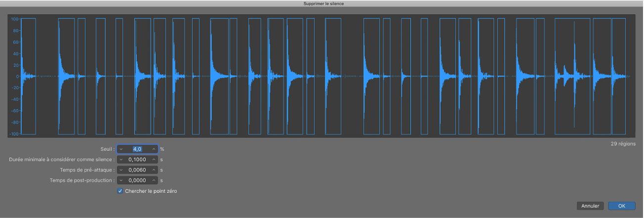Image resolution: width=644 pixels, height=218 pixels.
Task: Click the 0,1000 minimum silence duration field
Action: tap(137, 159)
